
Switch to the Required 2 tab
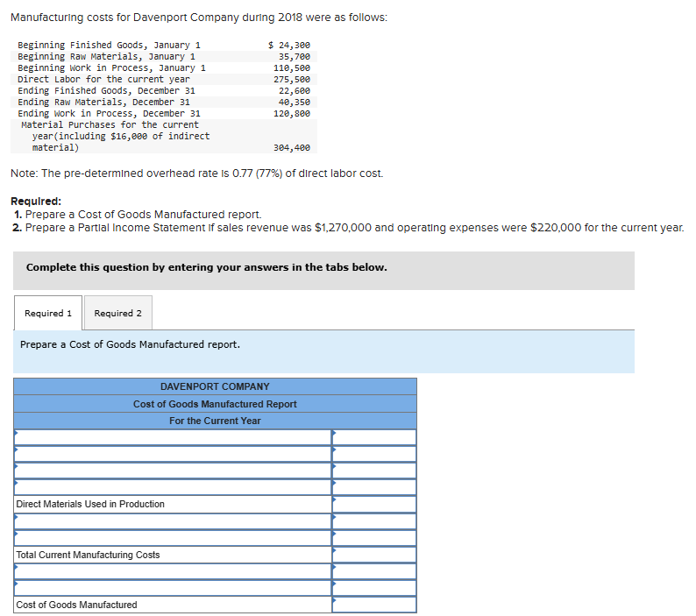pyautogui.click(x=118, y=313)
